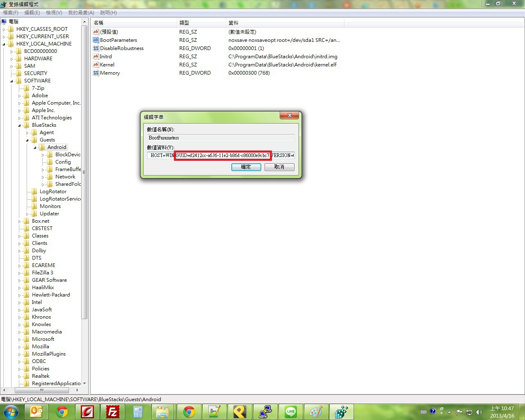This screenshot has height=420, width=525.
Task: Collapse the Android key
Action: [x=35, y=147]
